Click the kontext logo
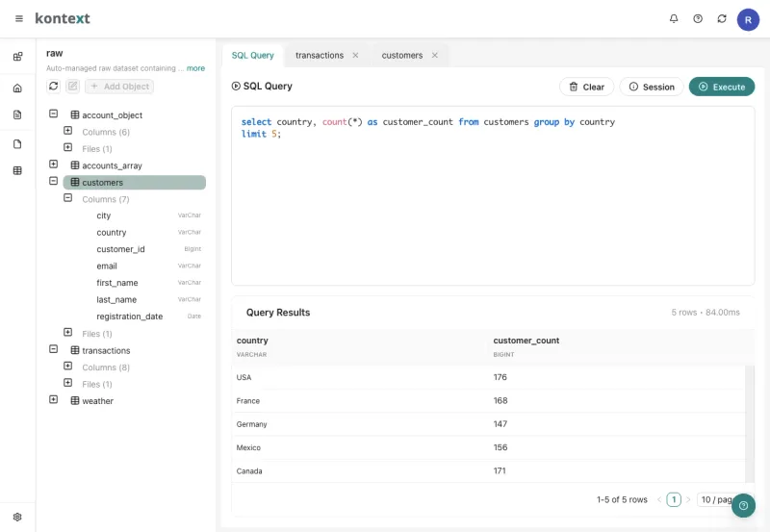Viewport: 770px width, 532px height. click(x=63, y=18)
